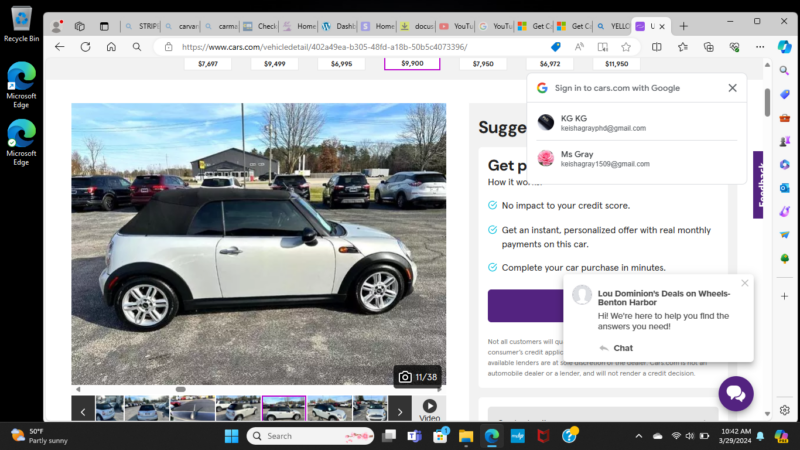Open the Favorites list
Viewport: 800px width, 450px height.
[x=683, y=47]
